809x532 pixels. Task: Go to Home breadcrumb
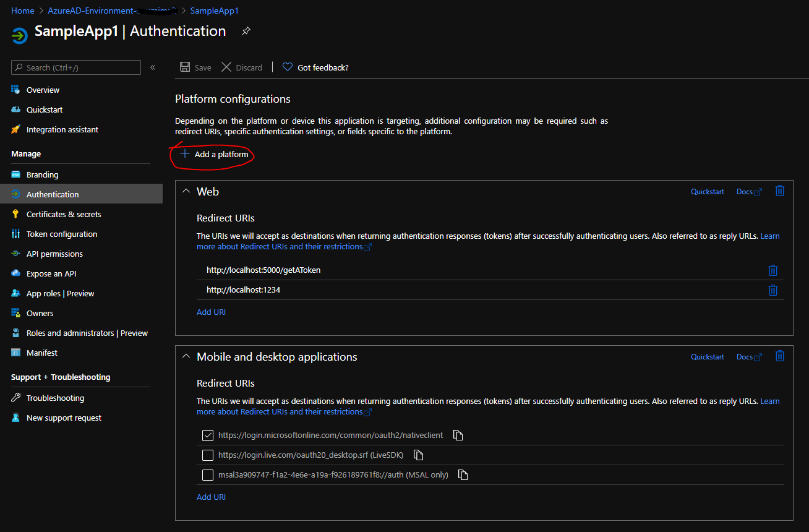click(23, 11)
